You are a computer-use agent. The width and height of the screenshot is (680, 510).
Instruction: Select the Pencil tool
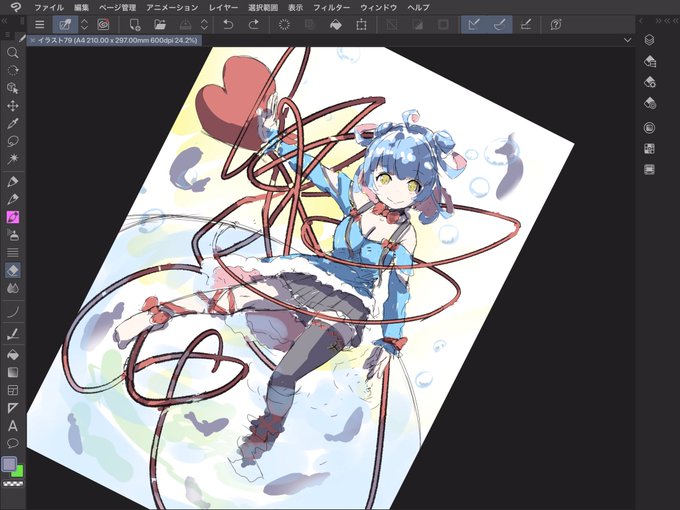click(13, 199)
